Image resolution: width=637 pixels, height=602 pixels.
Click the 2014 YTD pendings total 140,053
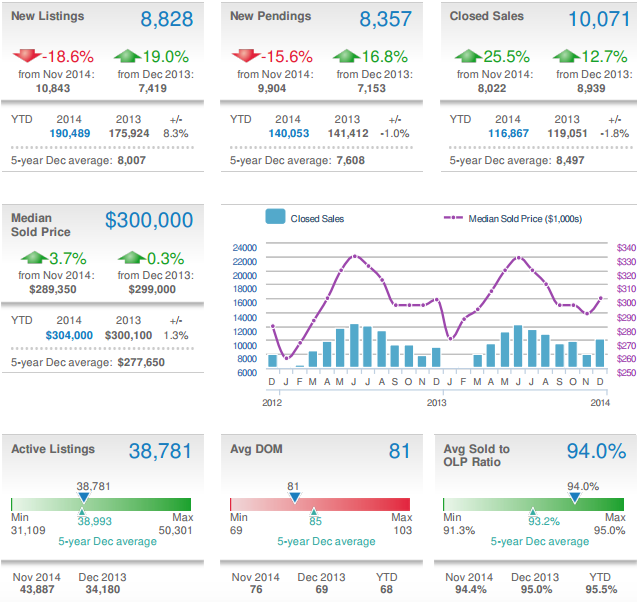click(289, 133)
